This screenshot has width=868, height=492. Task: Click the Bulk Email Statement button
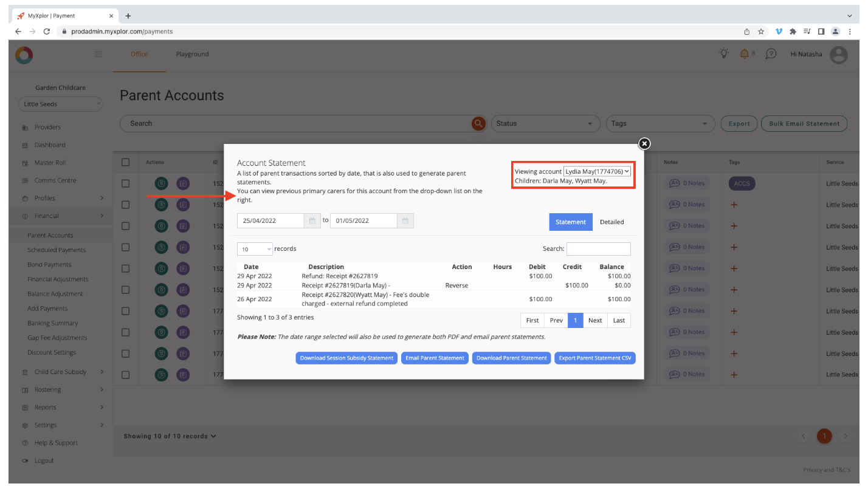pos(804,123)
